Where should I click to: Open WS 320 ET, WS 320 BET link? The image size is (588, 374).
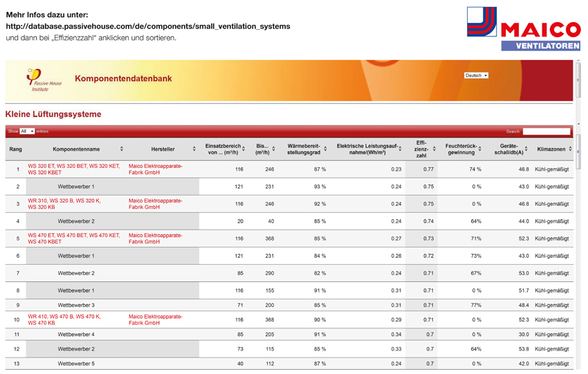[x=74, y=169]
